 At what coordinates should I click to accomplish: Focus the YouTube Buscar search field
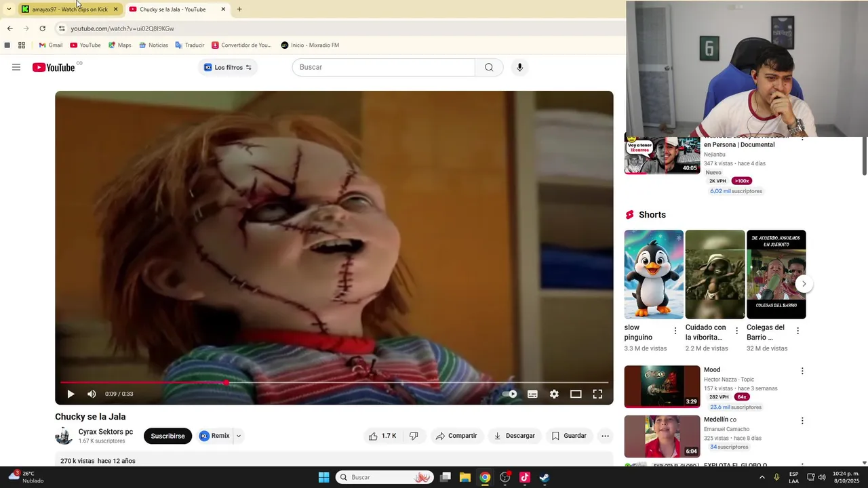(384, 67)
